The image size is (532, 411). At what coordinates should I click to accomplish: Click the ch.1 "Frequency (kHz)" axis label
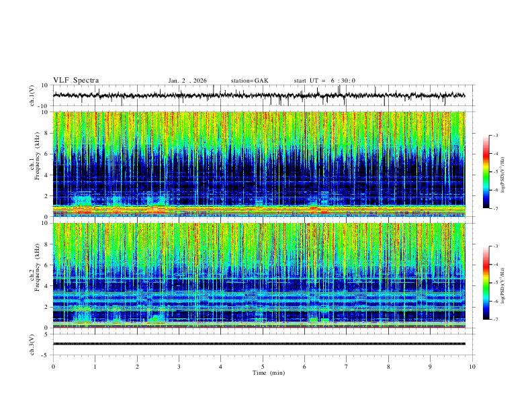click(x=37, y=156)
